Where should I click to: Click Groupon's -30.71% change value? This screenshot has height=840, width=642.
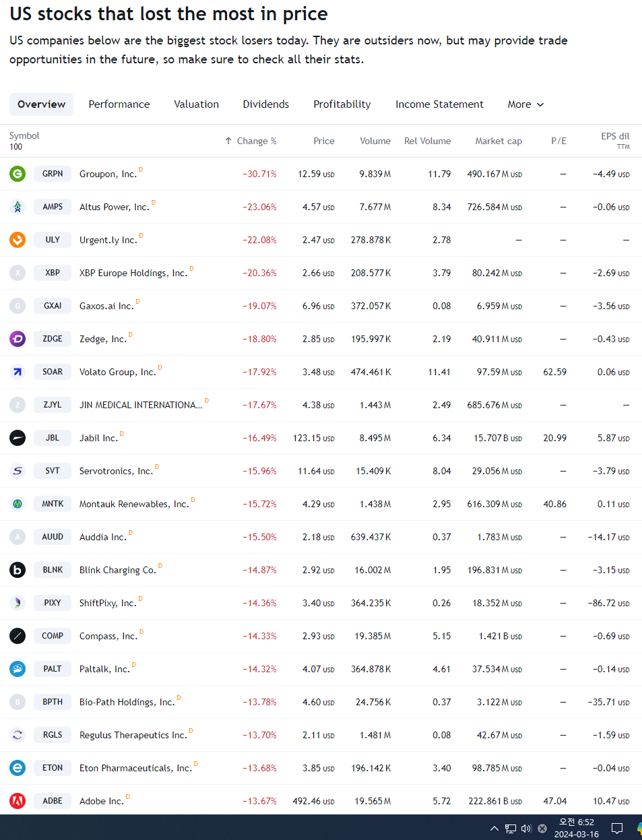260,174
